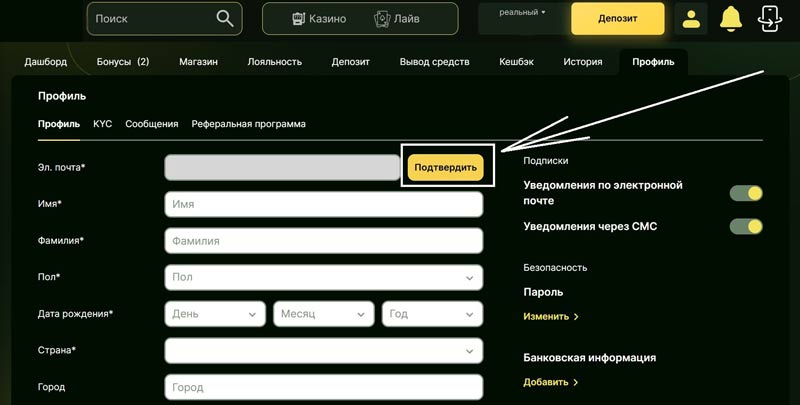Click the search magnifier icon

click(225, 18)
